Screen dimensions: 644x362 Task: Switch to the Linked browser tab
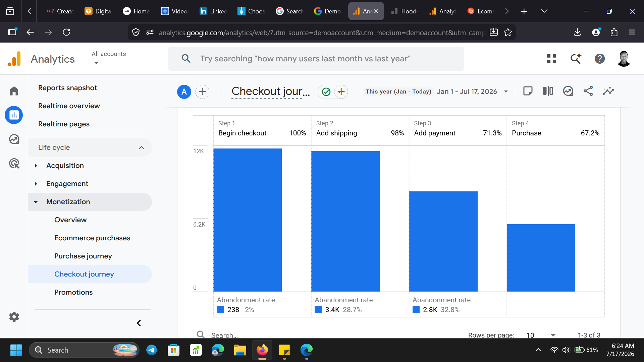click(x=213, y=11)
